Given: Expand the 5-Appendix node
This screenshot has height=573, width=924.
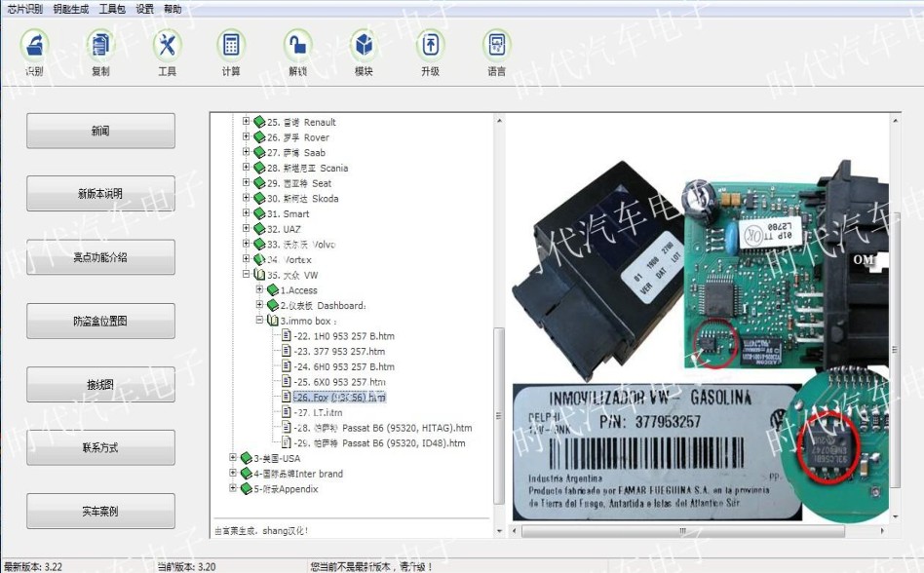Looking at the screenshot, I should 233,487.
